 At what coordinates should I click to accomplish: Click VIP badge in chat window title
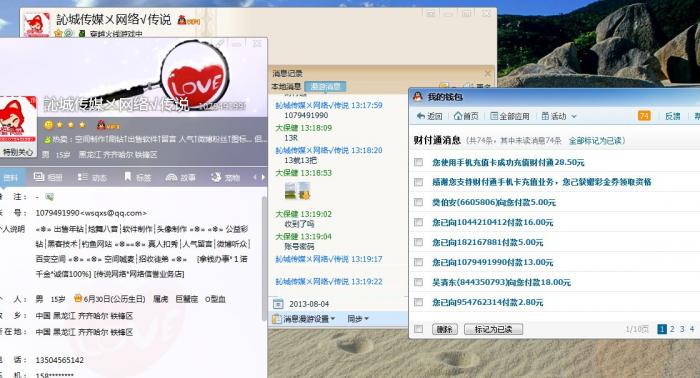pyautogui.click(x=188, y=20)
